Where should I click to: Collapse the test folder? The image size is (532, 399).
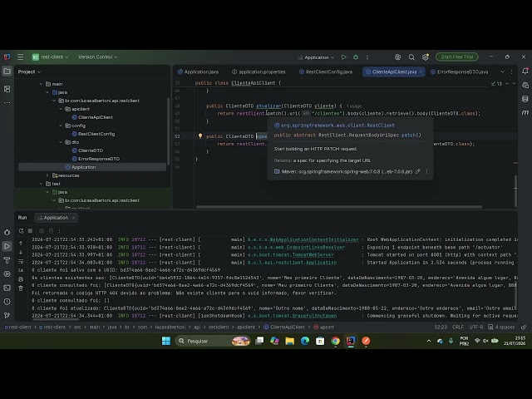(41, 184)
